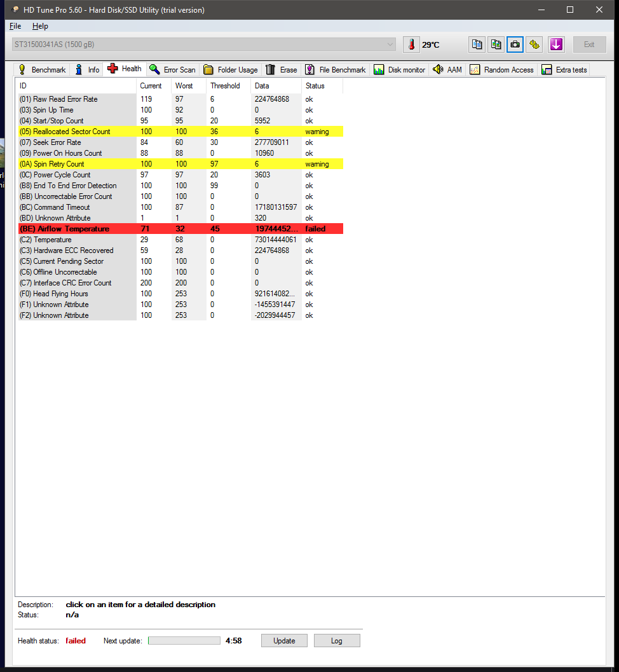Screen dimensions: 619x672
Task: Select the Head Flying Hours row
Action: tap(180, 294)
